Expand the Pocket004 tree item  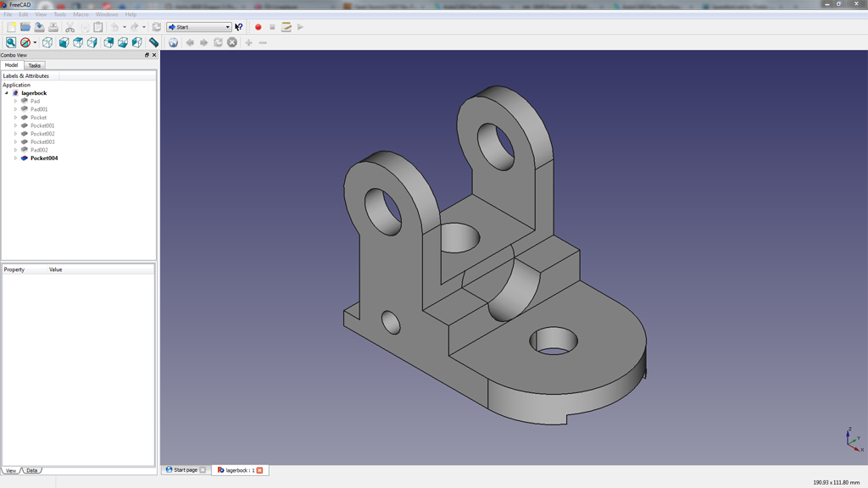tap(15, 158)
